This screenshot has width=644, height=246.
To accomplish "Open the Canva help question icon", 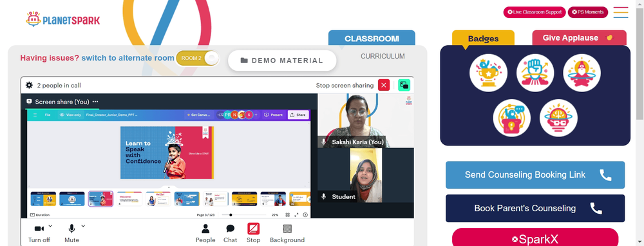I will tap(305, 215).
